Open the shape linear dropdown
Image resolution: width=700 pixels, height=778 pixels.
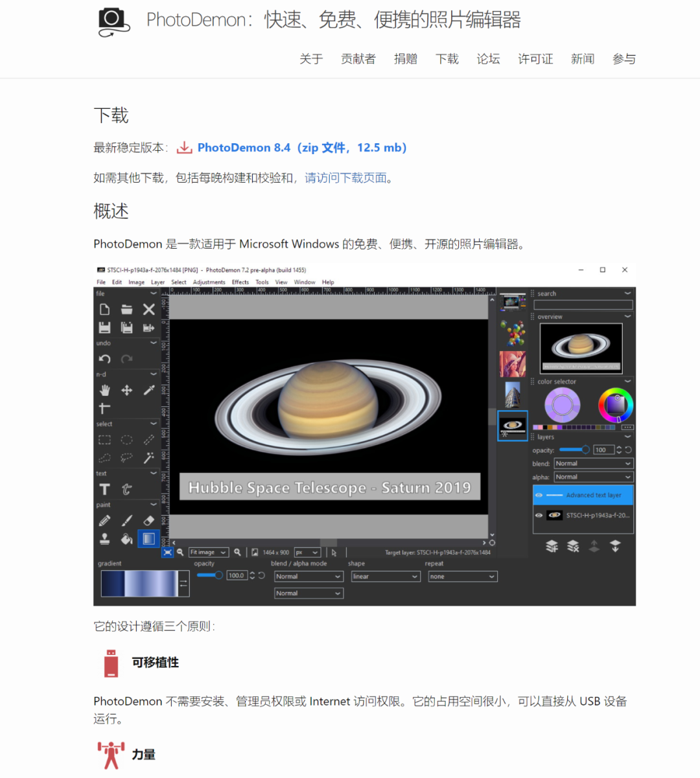click(x=386, y=577)
